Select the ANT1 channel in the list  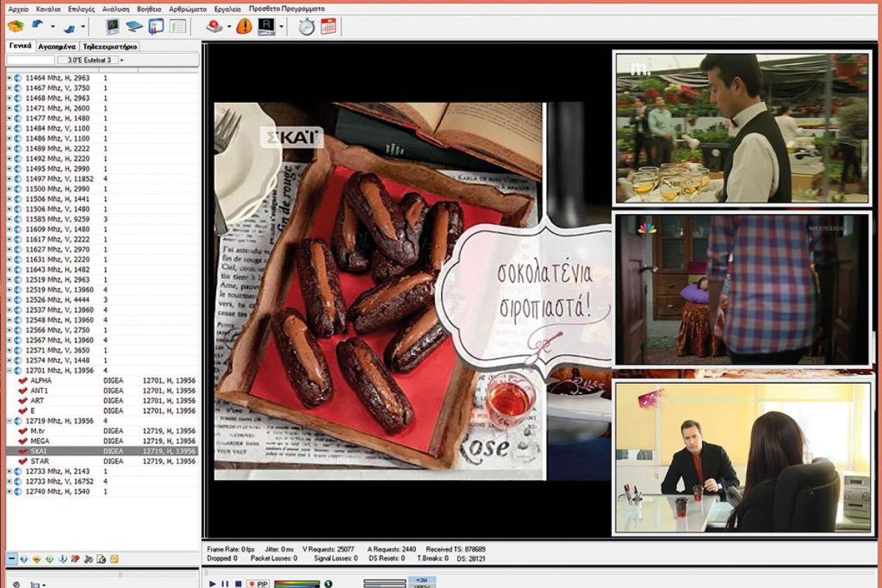point(39,391)
